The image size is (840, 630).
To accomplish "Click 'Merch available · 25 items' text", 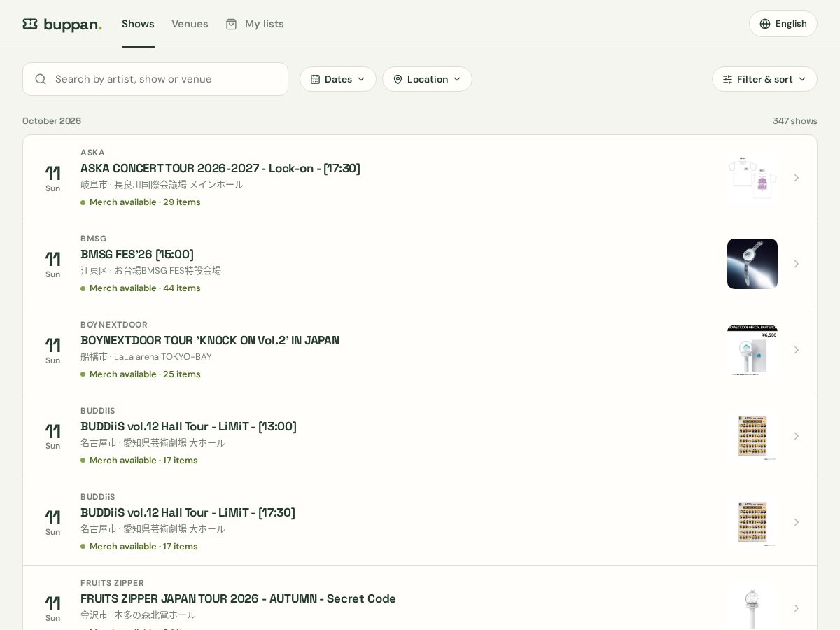I will (145, 374).
